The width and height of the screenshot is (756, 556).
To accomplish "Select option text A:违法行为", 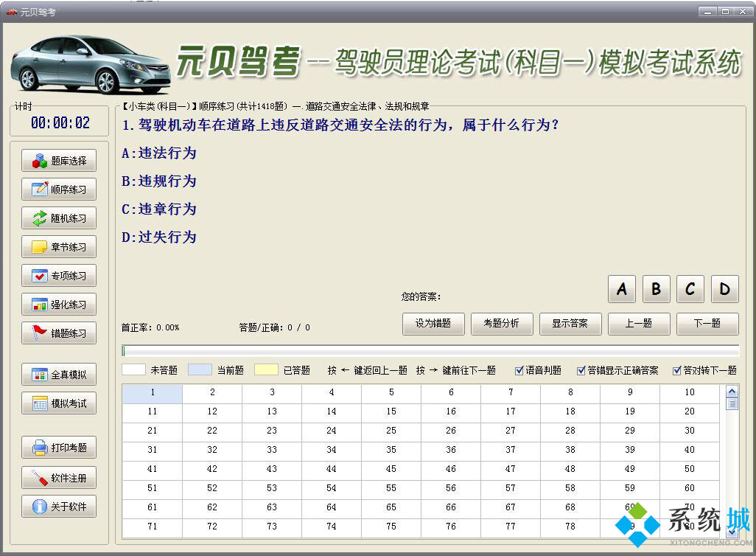I will (x=159, y=153).
